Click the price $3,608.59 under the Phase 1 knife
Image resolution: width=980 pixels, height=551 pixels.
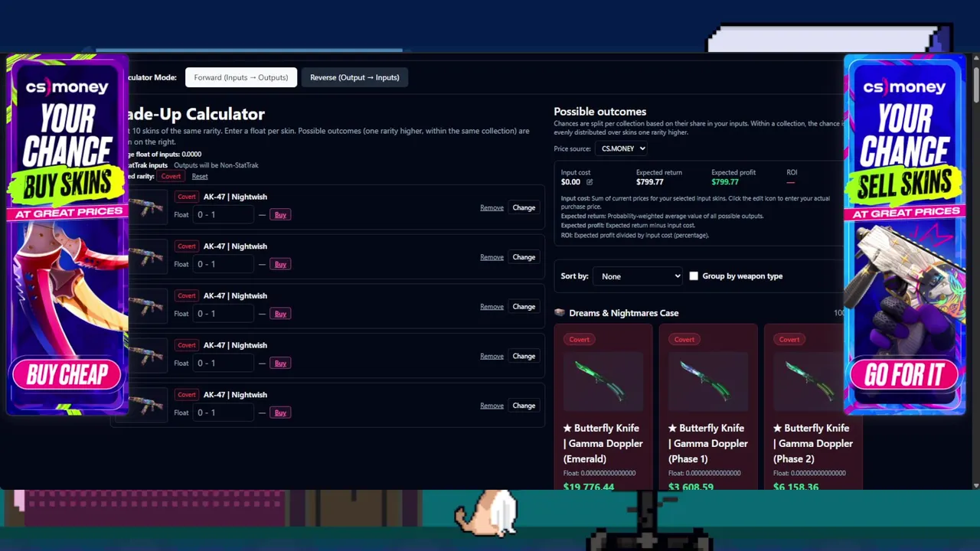coord(691,487)
